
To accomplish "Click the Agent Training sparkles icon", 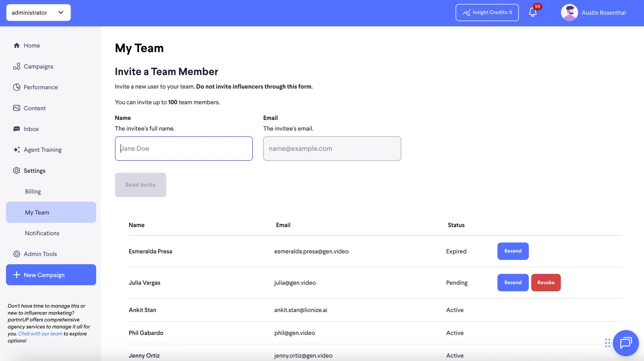I will coord(16,149).
